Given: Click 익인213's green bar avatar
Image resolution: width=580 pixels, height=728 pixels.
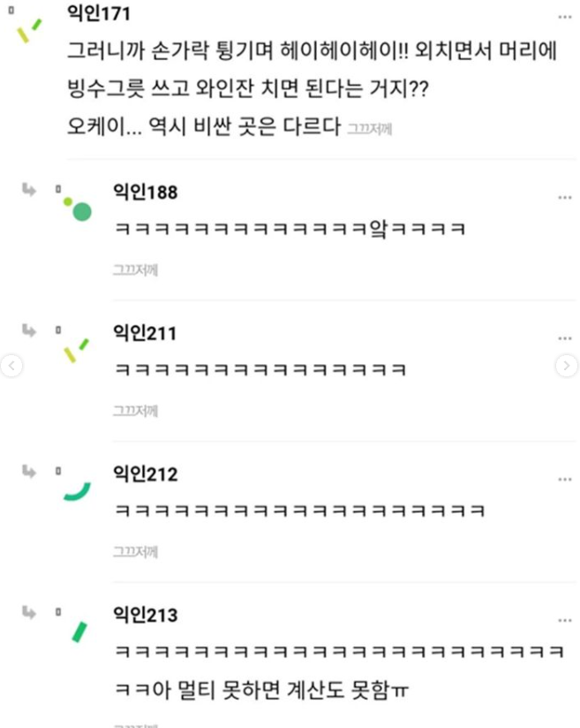Looking at the screenshot, I should 79,632.
